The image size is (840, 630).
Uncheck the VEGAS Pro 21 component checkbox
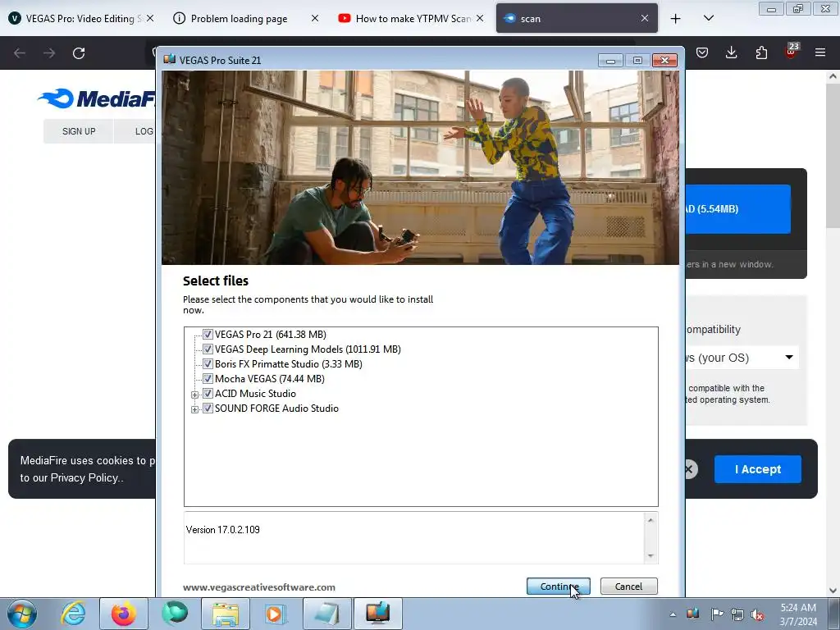(x=208, y=335)
